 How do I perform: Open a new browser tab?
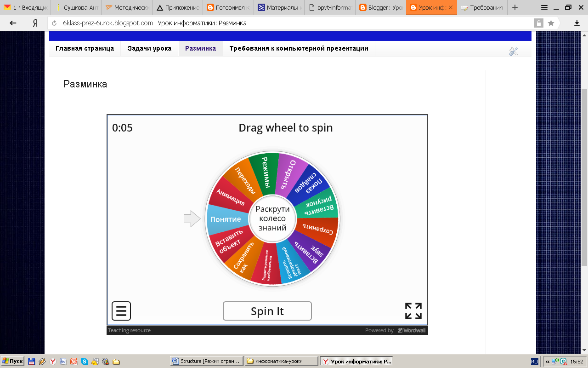tap(515, 7)
